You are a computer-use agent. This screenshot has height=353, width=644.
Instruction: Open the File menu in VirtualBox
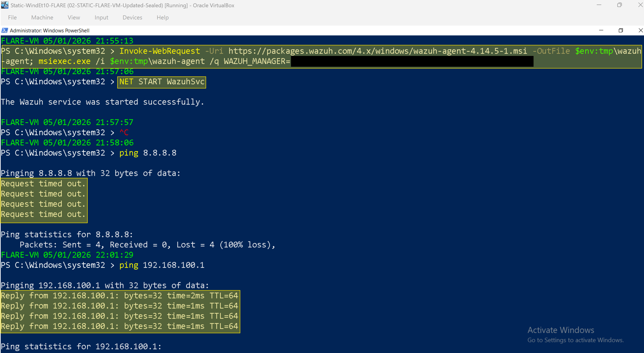click(x=12, y=17)
